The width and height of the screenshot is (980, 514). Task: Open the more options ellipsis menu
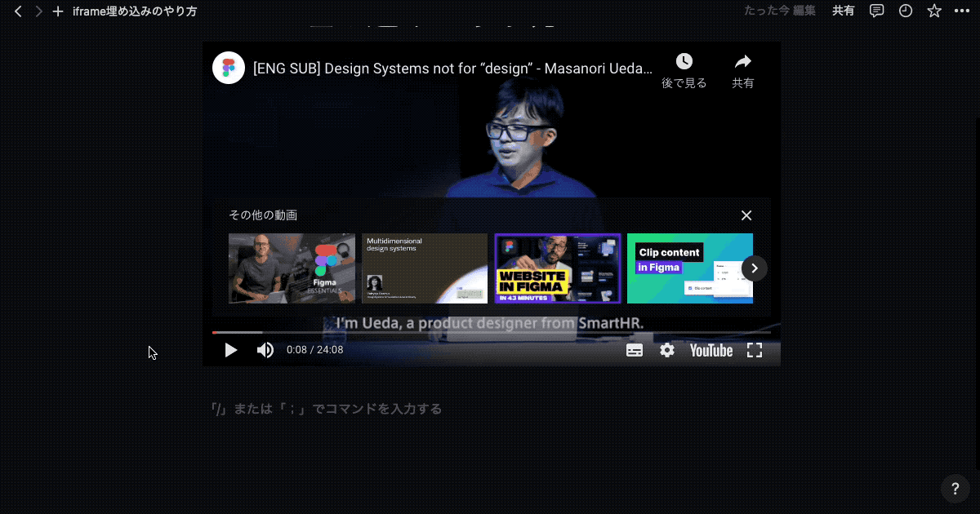(961, 11)
